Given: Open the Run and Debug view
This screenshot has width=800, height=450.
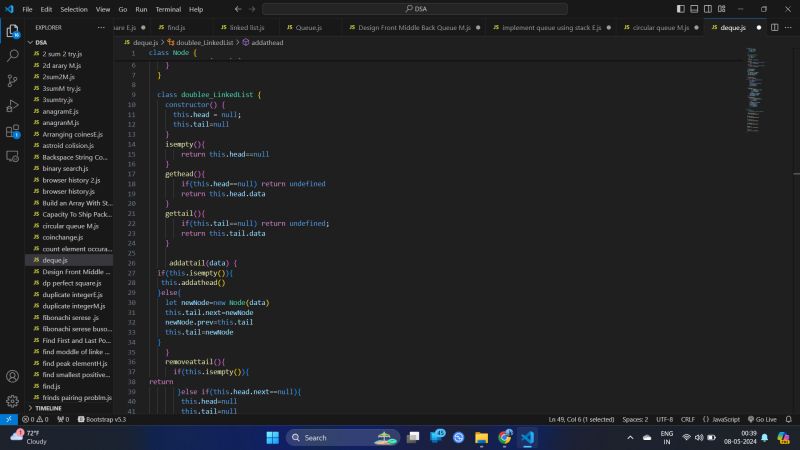Looking at the screenshot, I should click(x=13, y=106).
